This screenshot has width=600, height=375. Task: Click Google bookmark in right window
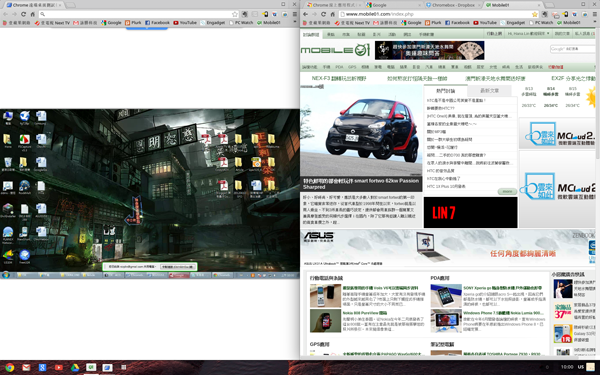click(x=411, y=23)
